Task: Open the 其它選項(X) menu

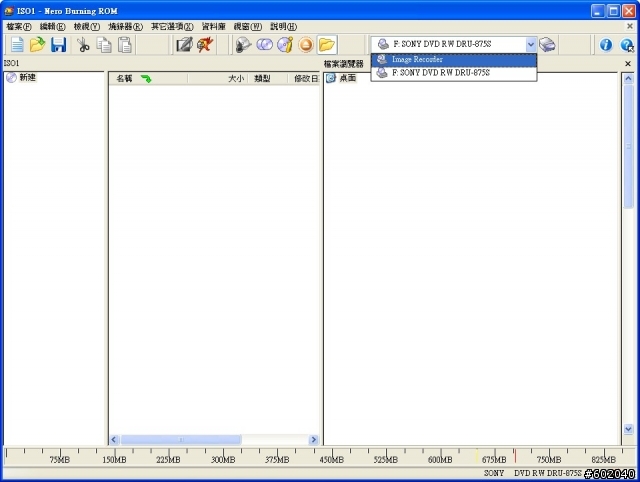Action: [x=172, y=27]
